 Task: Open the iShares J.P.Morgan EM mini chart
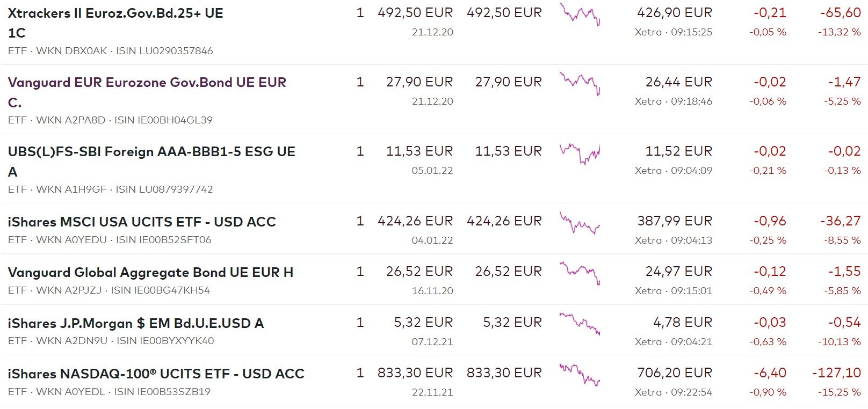coord(580,324)
